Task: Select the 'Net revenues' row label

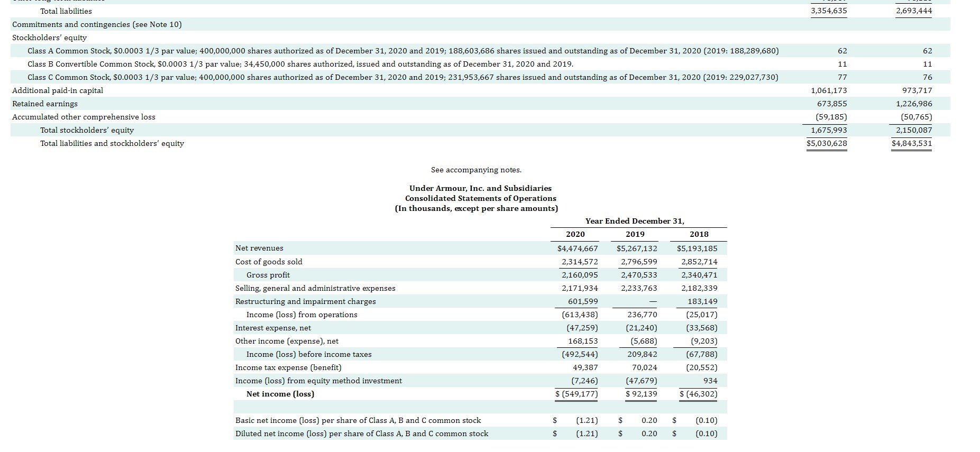Action: 259,248
